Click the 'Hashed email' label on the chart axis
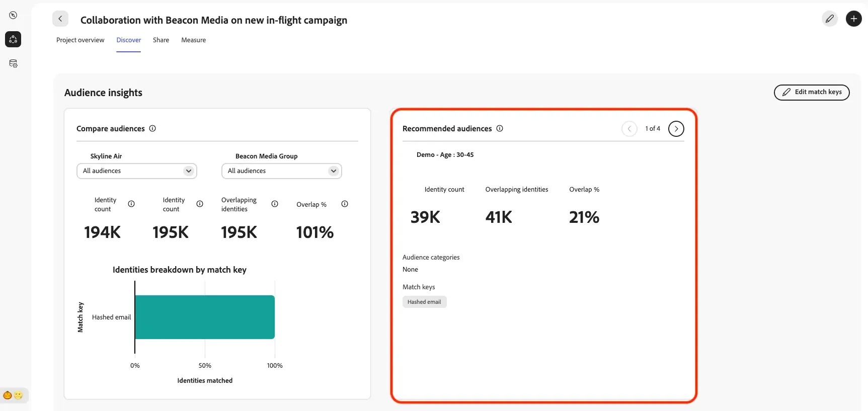 (111, 317)
